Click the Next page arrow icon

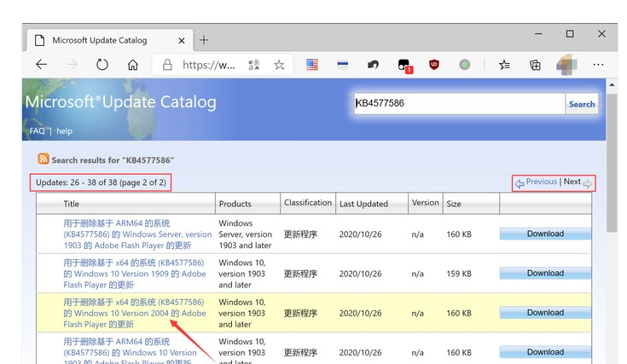pyautogui.click(x=587, y=184)
